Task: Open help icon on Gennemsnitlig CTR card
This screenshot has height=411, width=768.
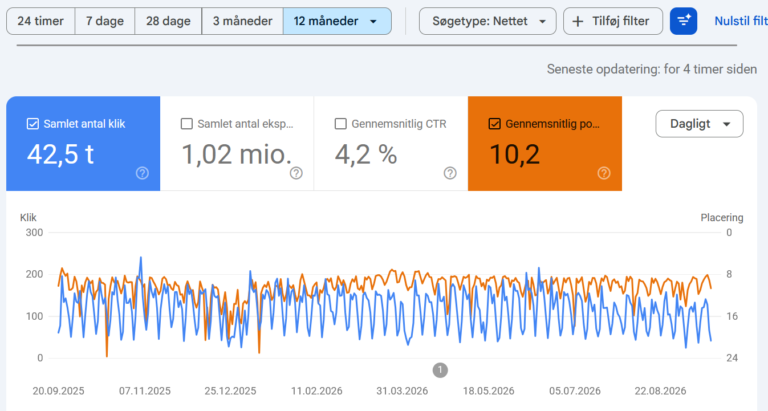Action: pos(450,173)
